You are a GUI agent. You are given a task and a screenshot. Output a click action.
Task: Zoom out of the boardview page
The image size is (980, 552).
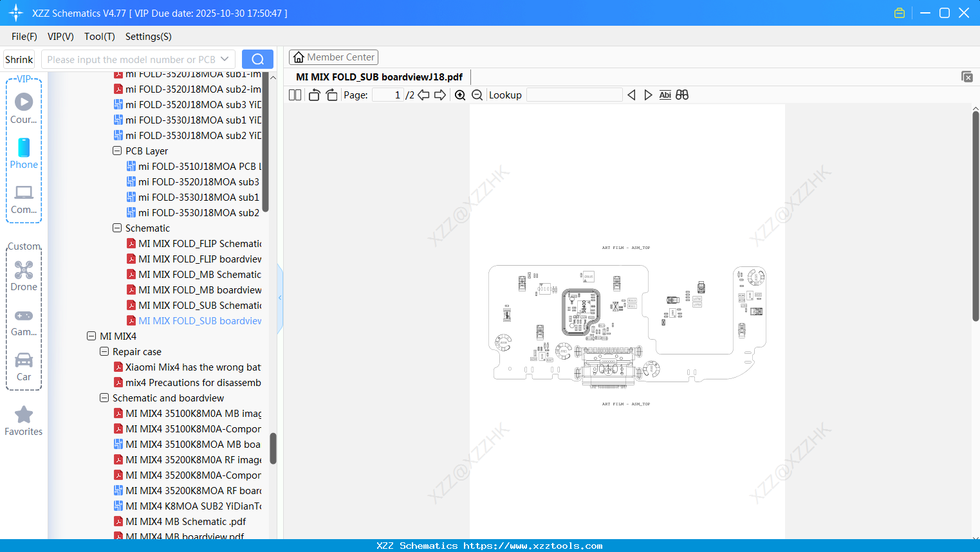tap(477, 95)
